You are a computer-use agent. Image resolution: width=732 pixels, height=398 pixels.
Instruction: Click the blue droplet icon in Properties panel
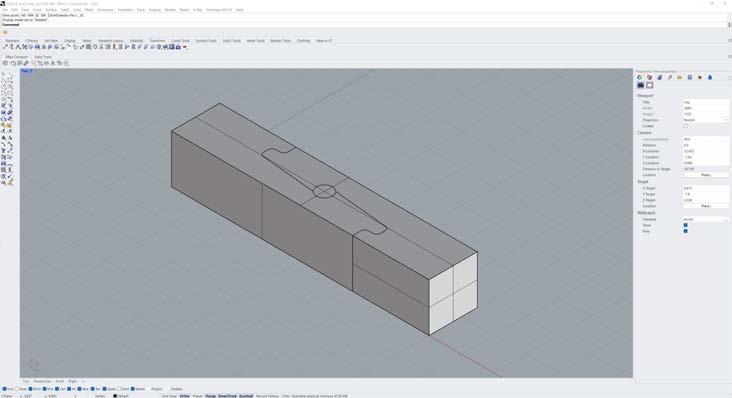(710, 77)
